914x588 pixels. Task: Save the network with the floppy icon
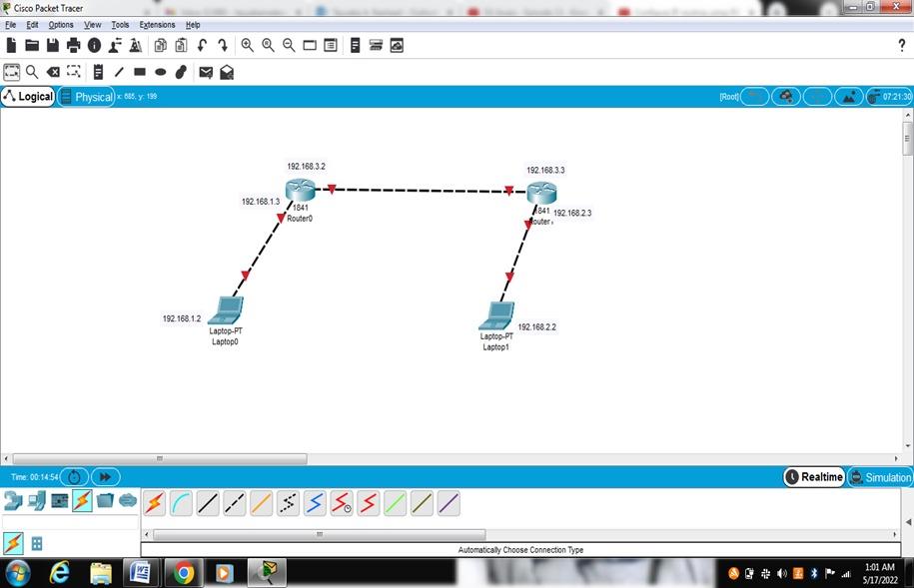53,46
